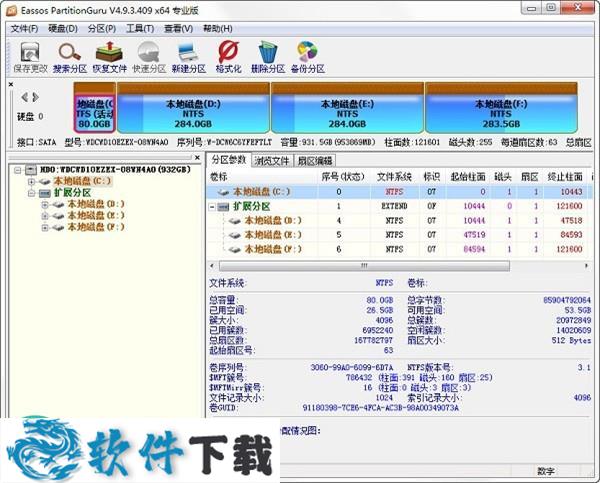Click the 序号(状态) column header

343,177
